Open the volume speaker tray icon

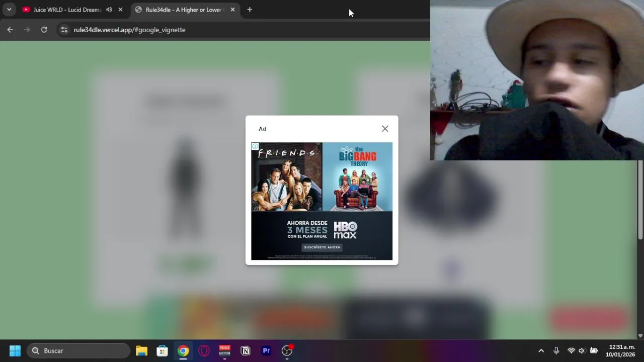pyautogui.click(x=582, y=350)
